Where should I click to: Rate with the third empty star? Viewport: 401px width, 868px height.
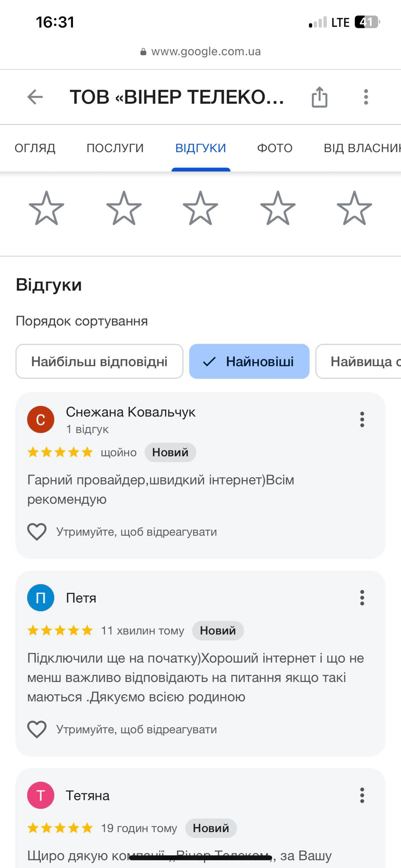tap(200, 208)
